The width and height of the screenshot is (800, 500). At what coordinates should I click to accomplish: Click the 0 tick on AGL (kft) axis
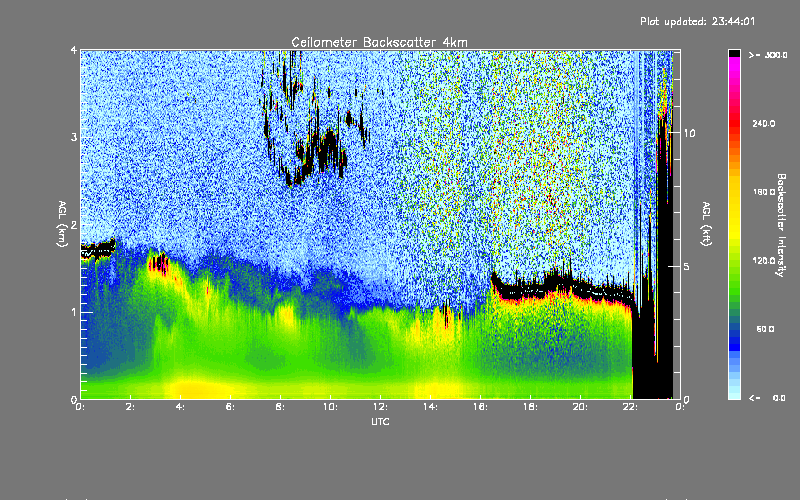click(686, 399)
